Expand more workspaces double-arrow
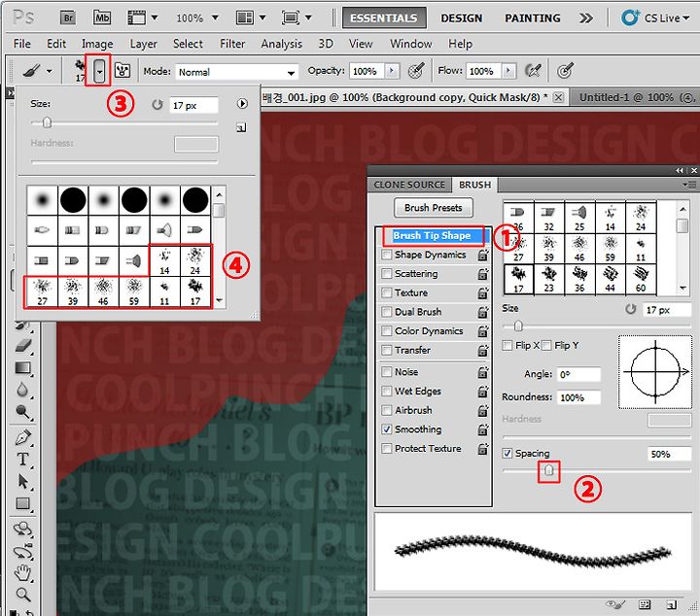Screen dimensions: 700x616 point(585,17)
